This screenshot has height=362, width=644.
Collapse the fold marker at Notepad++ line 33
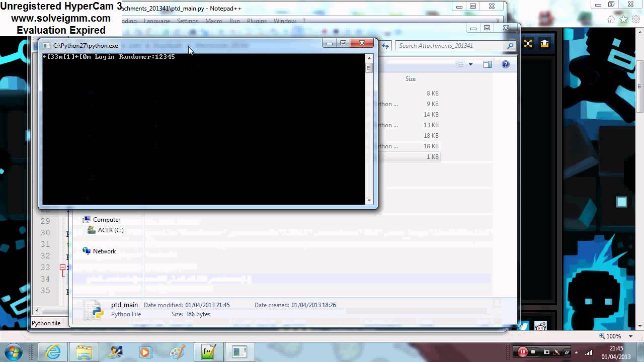tap(62, 267)
